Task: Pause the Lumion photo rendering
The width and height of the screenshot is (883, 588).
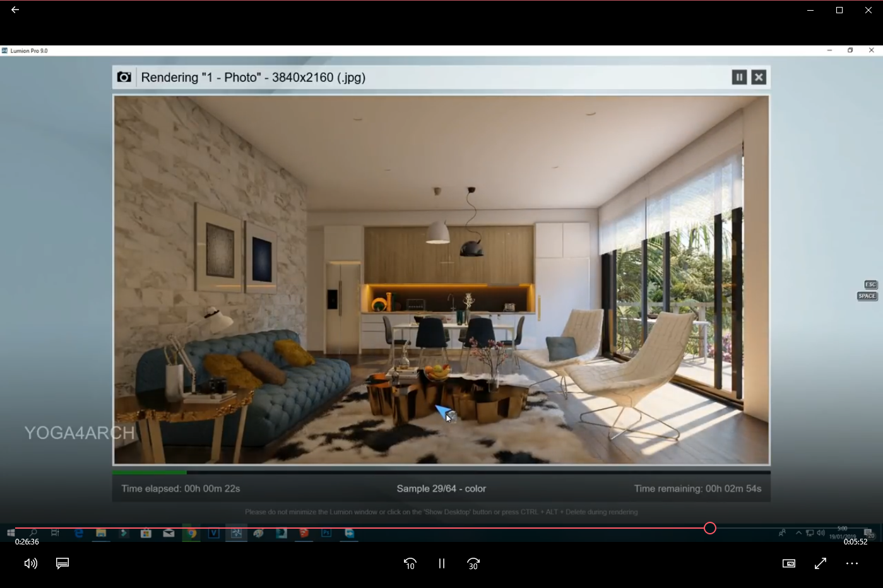Action: tap(739, 77)
